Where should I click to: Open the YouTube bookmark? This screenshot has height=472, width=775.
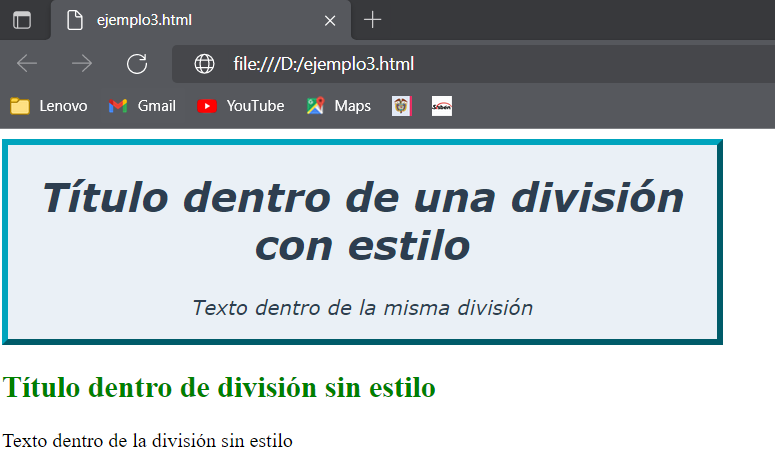tap(241, 106)
